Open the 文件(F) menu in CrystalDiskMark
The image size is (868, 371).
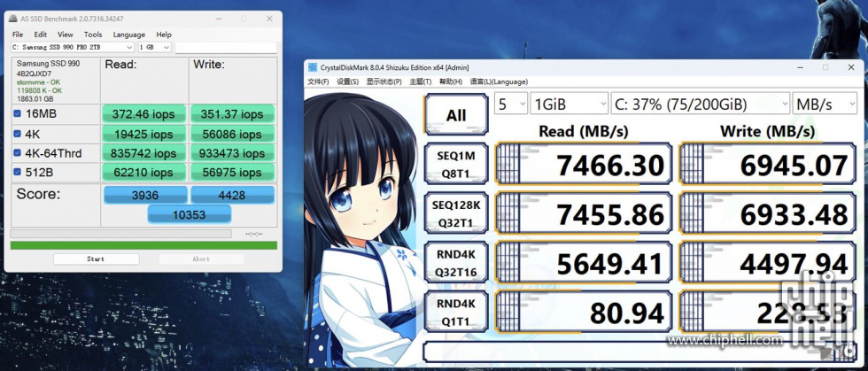coord(318,82)
